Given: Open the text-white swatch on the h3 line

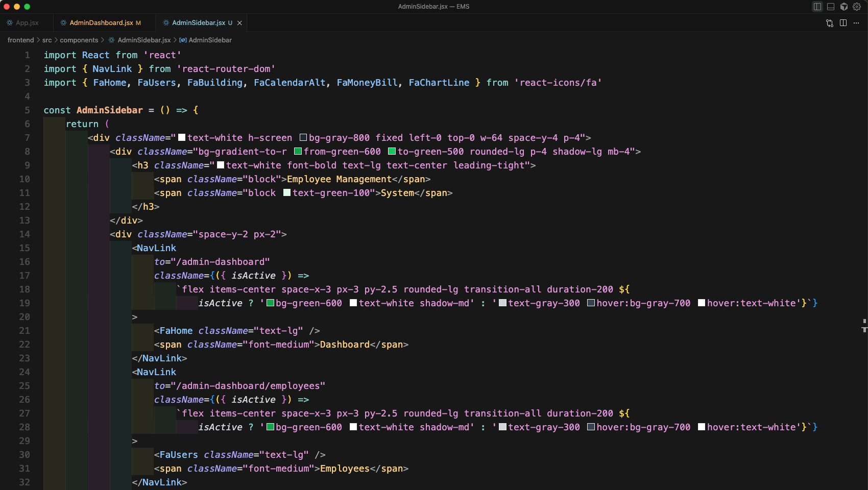Looking at the screenshot, I should point(220,165).
